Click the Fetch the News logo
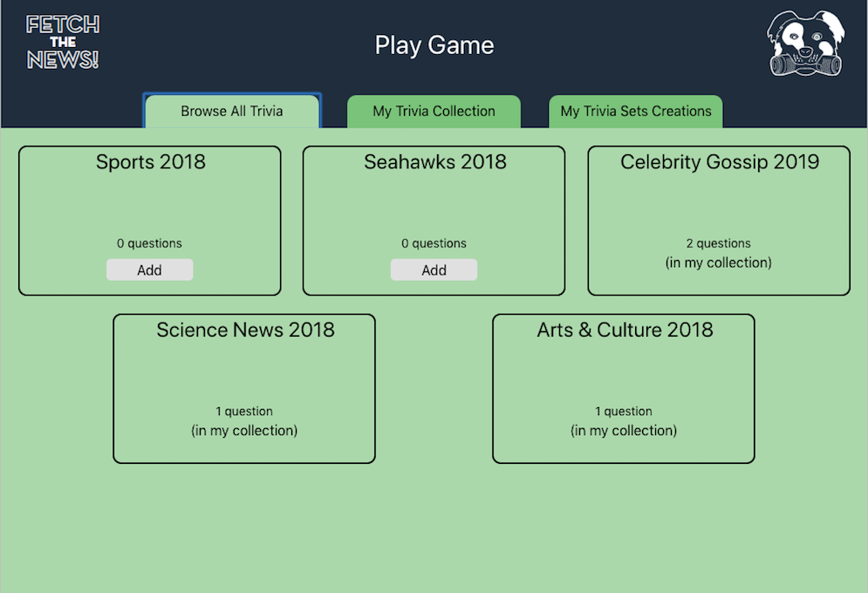Screen dimensions: 868x593 63,43
